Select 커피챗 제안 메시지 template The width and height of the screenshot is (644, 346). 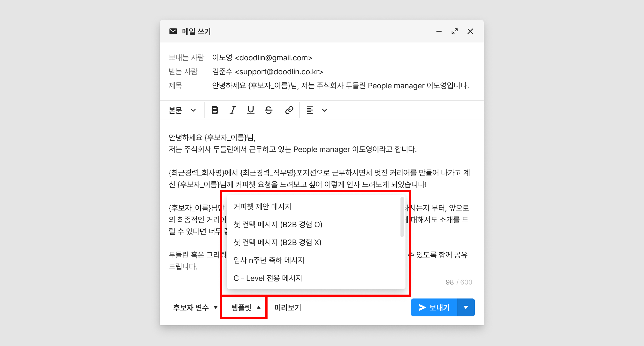262,207
